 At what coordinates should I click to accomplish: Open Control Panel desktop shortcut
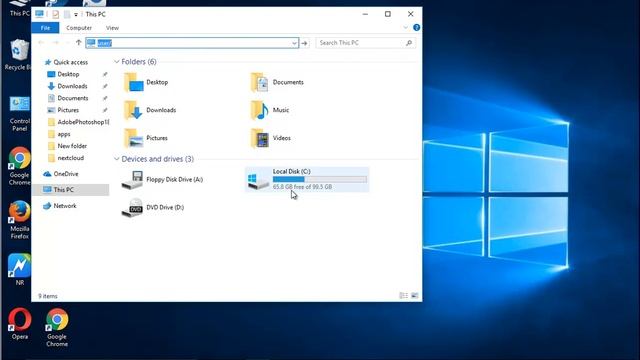coord(19,114)
